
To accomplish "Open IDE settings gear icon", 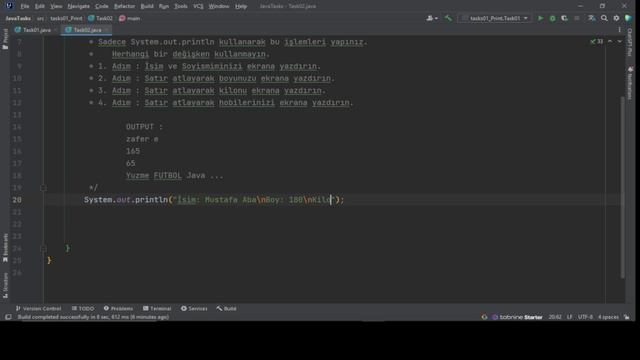I will coord(616,18).
